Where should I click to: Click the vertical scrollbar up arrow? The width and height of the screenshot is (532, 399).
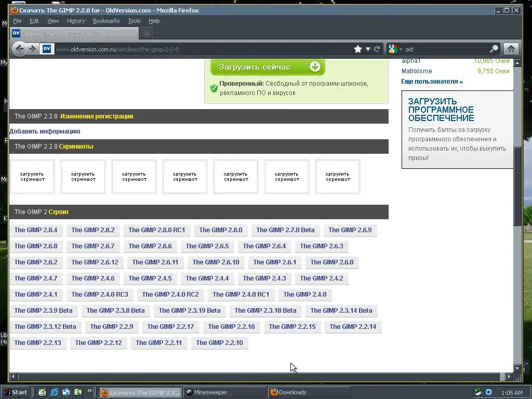[517, 63]
